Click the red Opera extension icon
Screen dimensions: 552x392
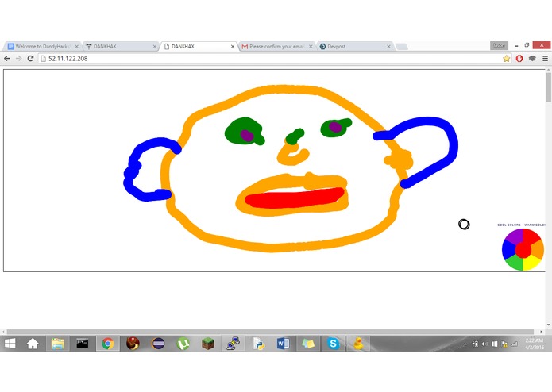coord(519,59)
